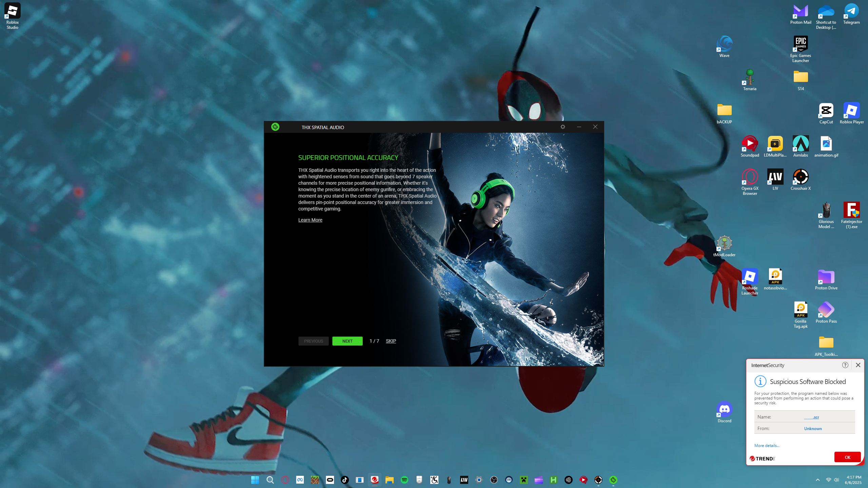Open Minecraft creeper icon in the taskbar

pyautogui.click(x=524, y=480)
